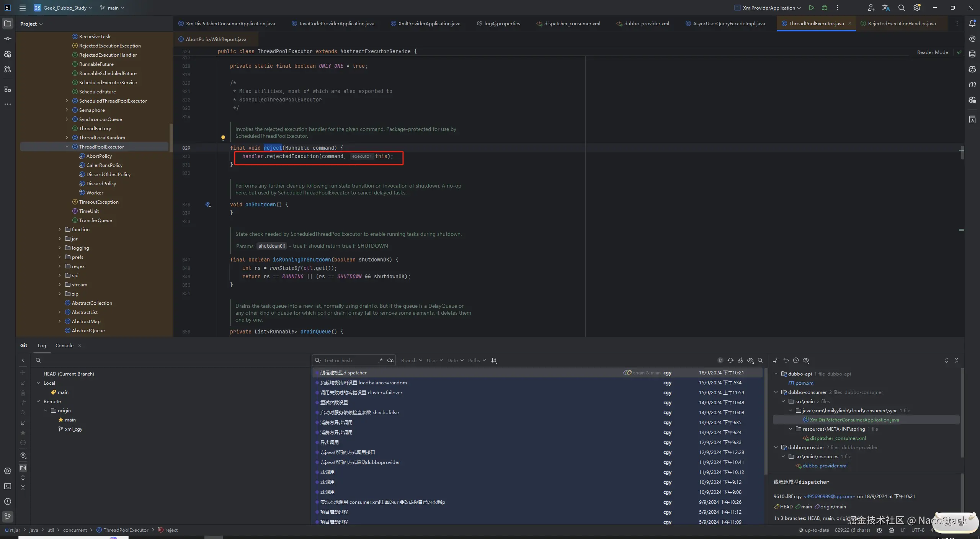
Task: Open the Branch filter dropdown
Action: coord(412,360)
